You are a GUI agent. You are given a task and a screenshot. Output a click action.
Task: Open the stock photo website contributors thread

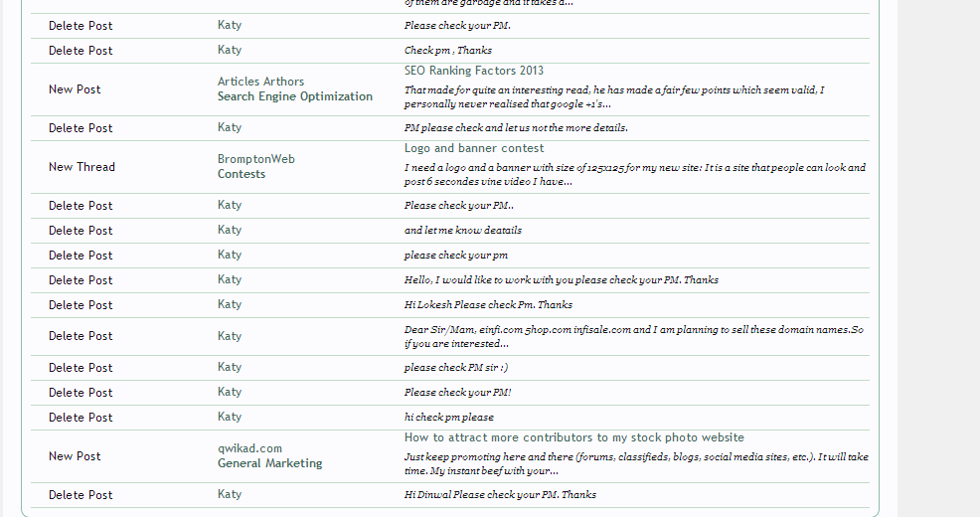(x=573, y=437)
